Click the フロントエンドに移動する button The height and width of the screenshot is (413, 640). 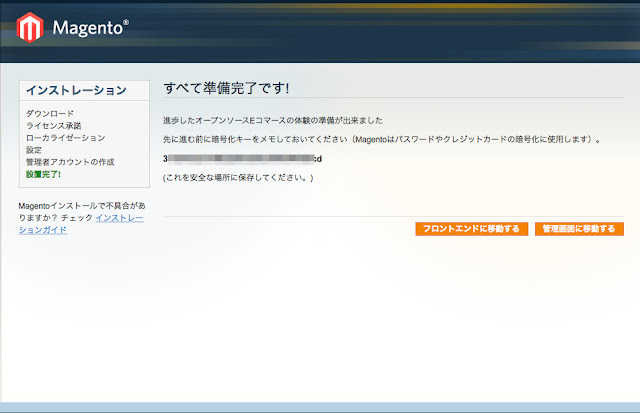pos(471,229)
